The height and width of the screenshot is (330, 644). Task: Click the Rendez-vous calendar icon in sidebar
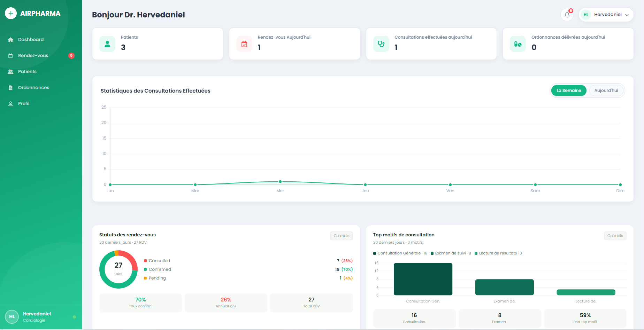(10, 56)
